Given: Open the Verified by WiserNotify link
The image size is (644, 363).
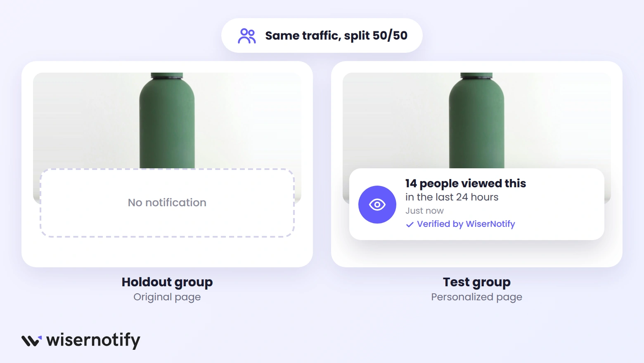Looking at the screenshot, I should pos(466,224).
